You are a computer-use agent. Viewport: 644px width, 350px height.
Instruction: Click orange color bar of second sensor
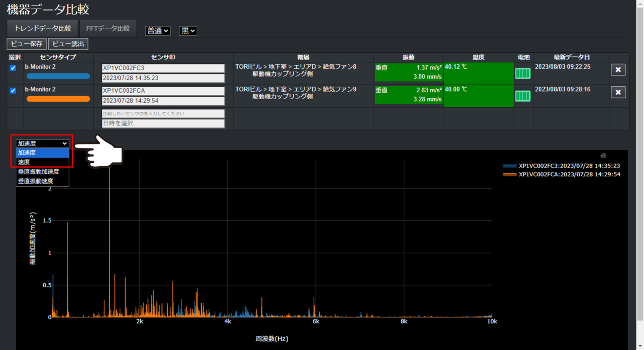[x=58, y=99]
